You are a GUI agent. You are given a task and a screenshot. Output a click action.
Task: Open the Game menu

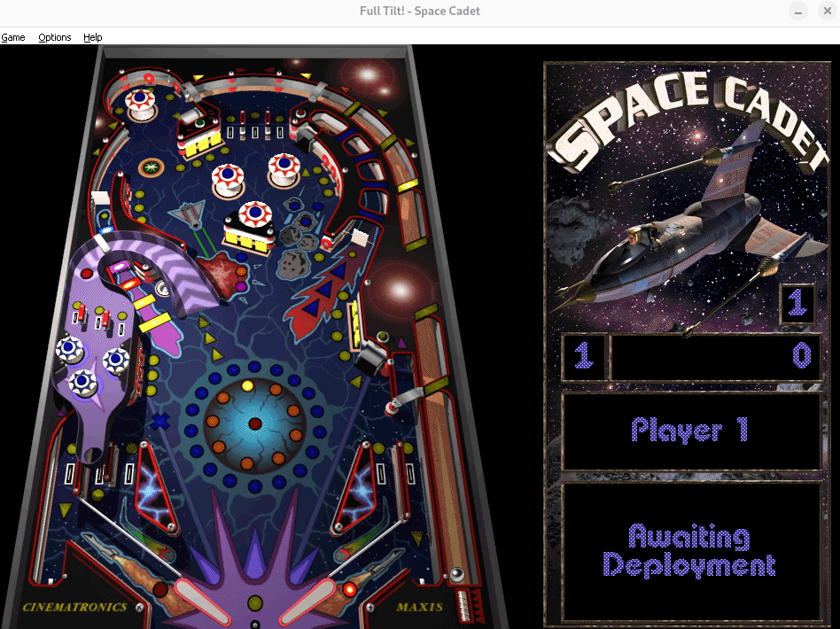[13, 37]
